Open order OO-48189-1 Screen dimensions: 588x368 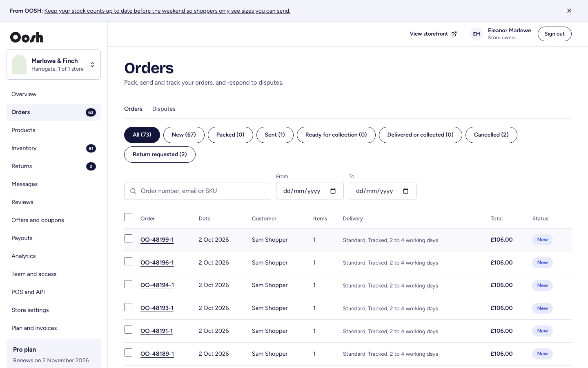coord(157,354)
